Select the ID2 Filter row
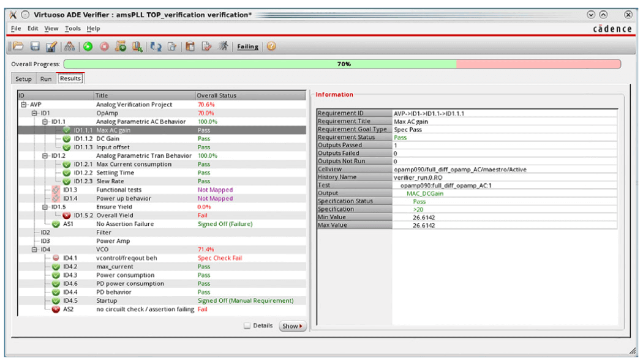 coord(162,232)
